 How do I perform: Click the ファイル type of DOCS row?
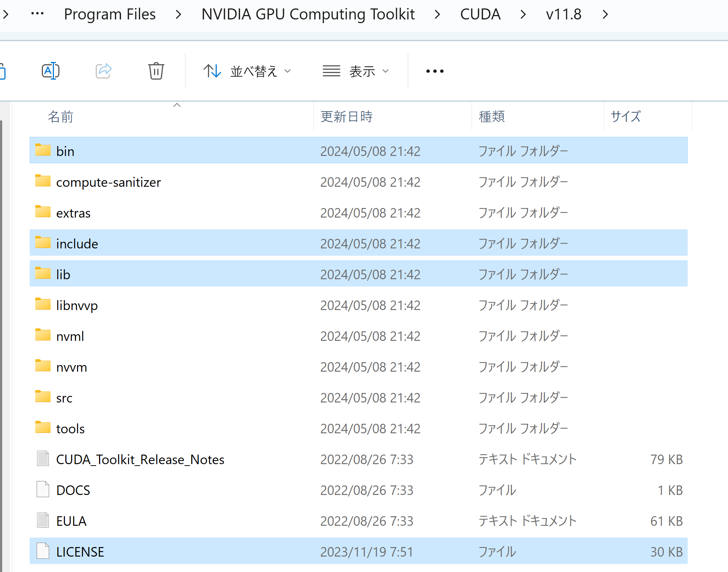[497, 490]
